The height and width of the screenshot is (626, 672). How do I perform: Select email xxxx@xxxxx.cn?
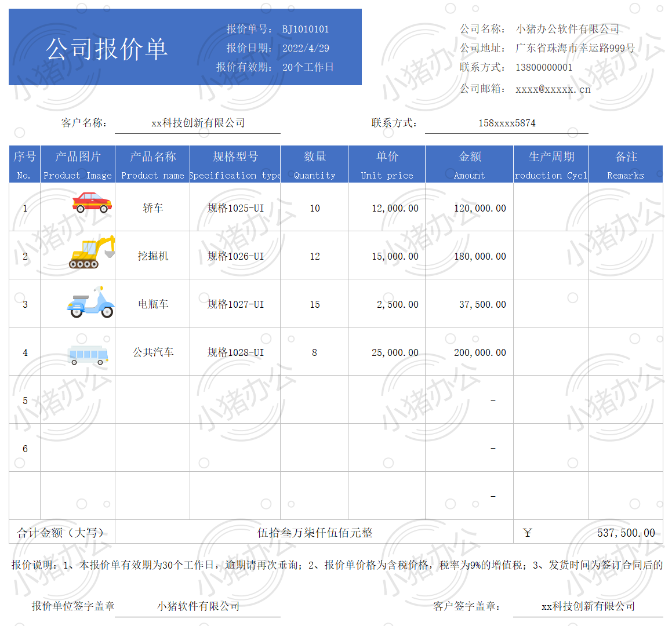[x=553, y=89]
